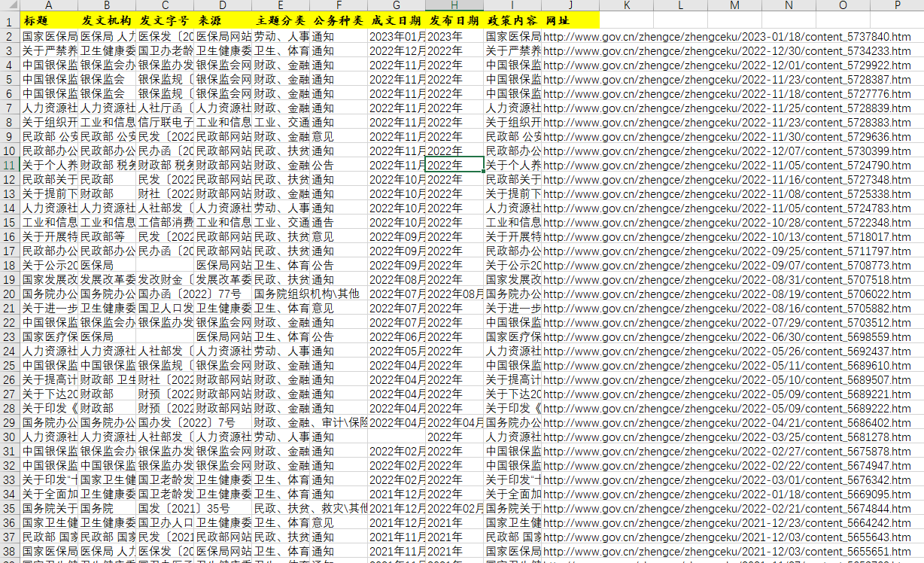924x563 pixels.
Task: Select cell 信厅联电子 in column C
Action: click(165, 122)
